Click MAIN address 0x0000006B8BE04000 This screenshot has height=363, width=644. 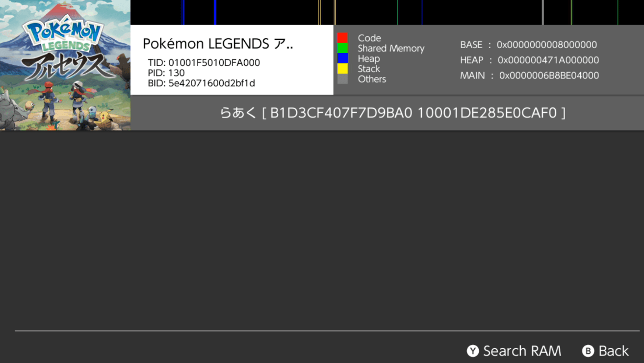[x=549, y=76]
